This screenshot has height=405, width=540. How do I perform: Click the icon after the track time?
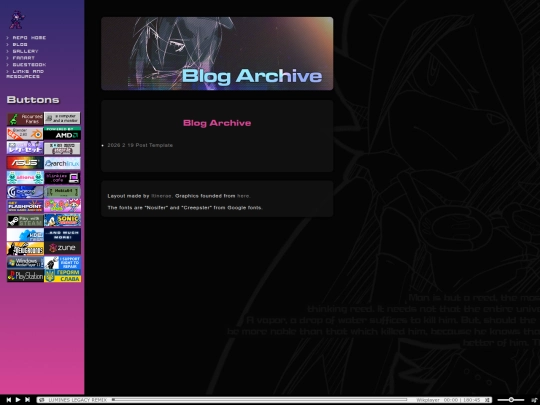487,400
